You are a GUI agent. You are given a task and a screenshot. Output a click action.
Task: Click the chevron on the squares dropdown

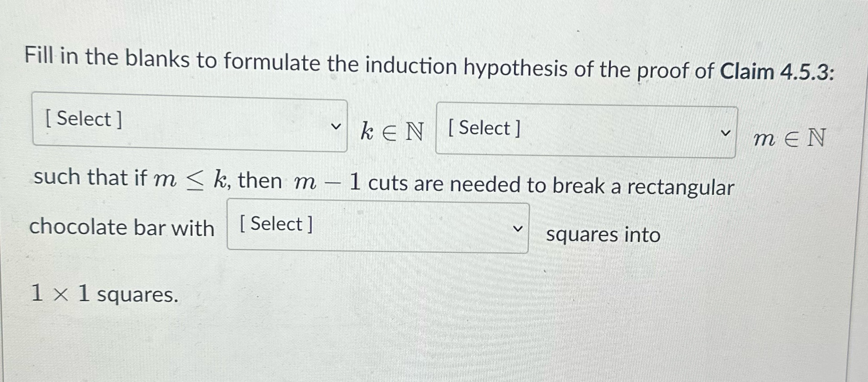coord(518,229)
